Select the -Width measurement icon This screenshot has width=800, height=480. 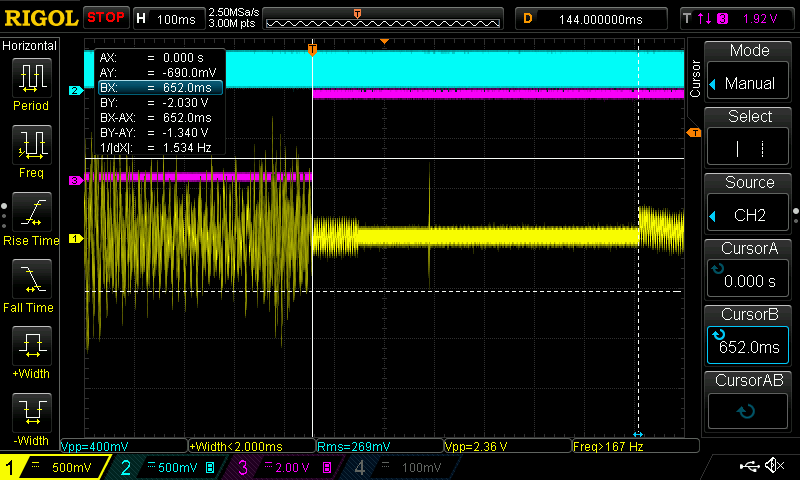32,413
